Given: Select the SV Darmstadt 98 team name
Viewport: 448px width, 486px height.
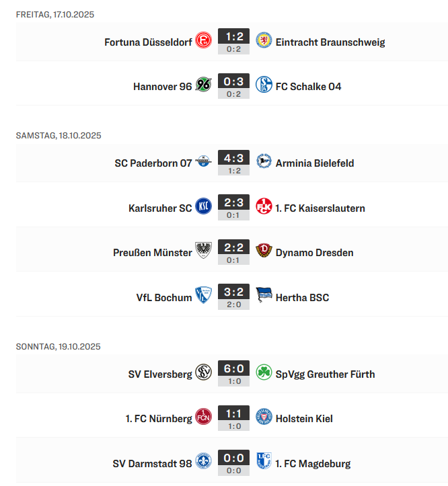Looking at the screenshot, I should [152, 463].
